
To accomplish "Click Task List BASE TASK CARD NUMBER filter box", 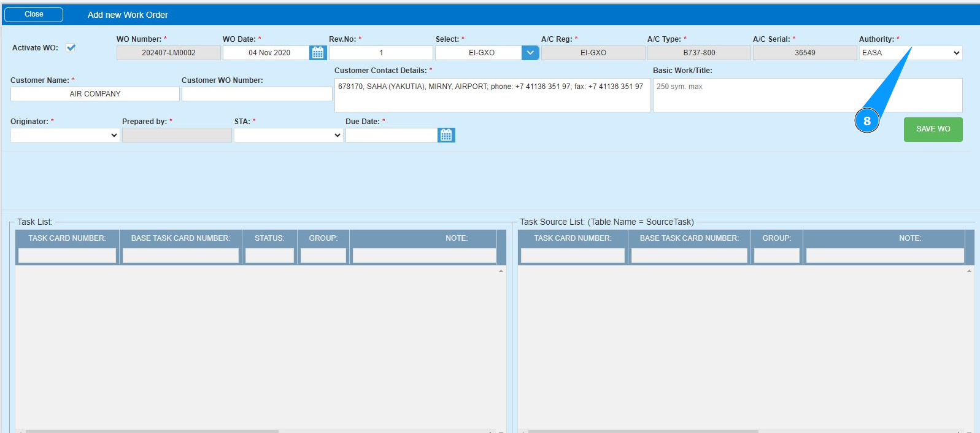I will (180, 256).
